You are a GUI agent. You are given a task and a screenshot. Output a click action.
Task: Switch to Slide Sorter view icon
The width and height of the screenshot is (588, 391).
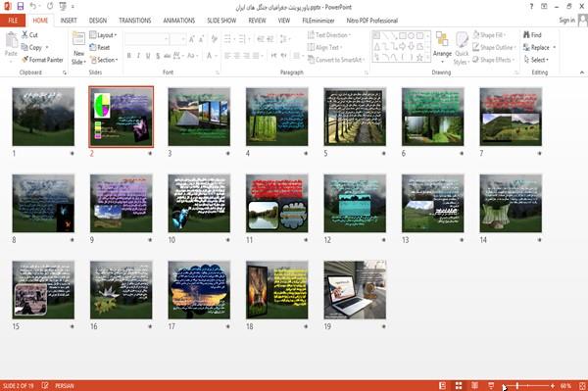pyautogui.click(x=459, y=385)
